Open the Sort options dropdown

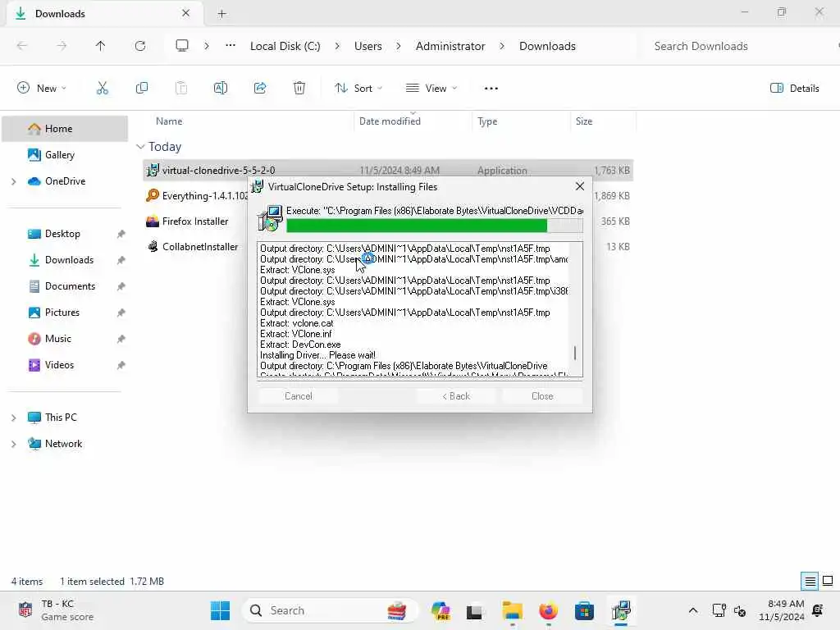(358, 89)
